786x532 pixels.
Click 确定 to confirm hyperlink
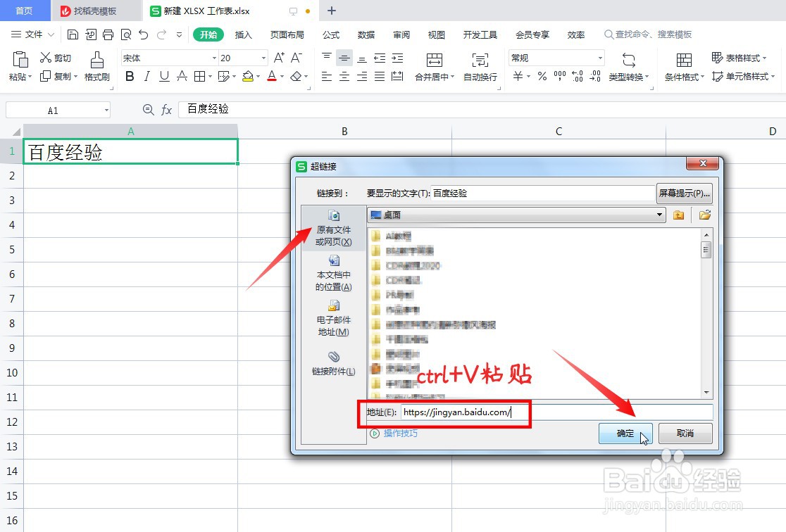[625, 433]
